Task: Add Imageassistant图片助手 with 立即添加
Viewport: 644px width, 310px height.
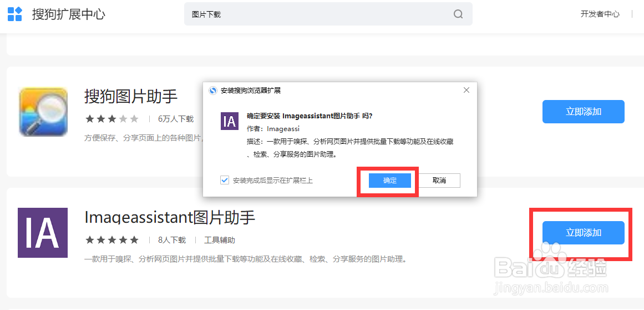Action: coord(583,233)
